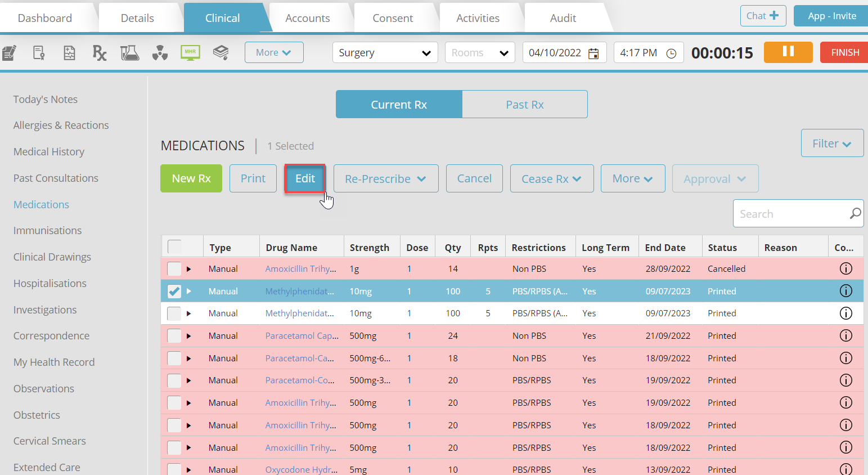Tick the select-all checkbox in table header
Viewport: 868px width, 475px height.
click(174, 247)
